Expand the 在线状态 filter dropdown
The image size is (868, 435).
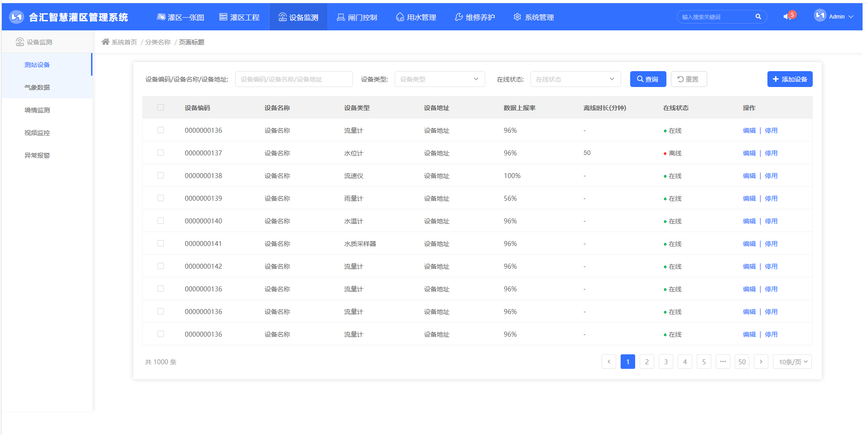tap(575, 79)
